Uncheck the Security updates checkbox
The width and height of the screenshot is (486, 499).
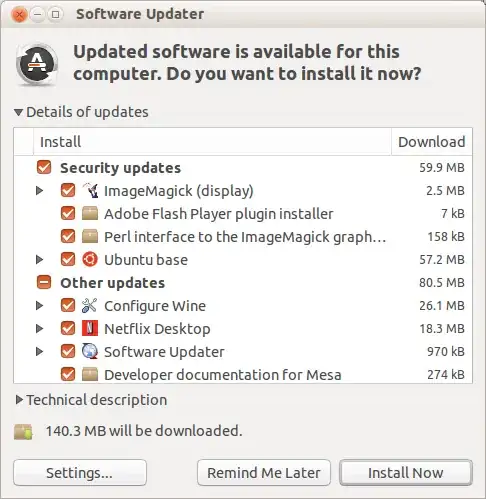tap(44, 167)
